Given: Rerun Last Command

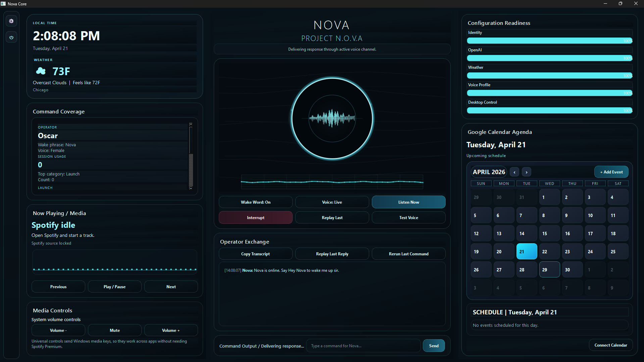Looking at the screenshot, I should [408, 254].
